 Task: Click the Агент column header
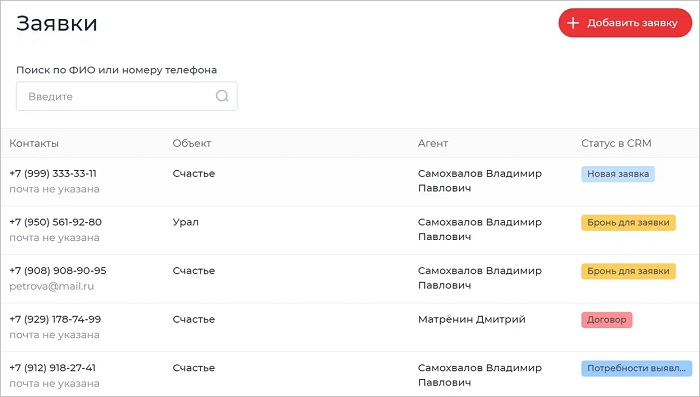433,143
